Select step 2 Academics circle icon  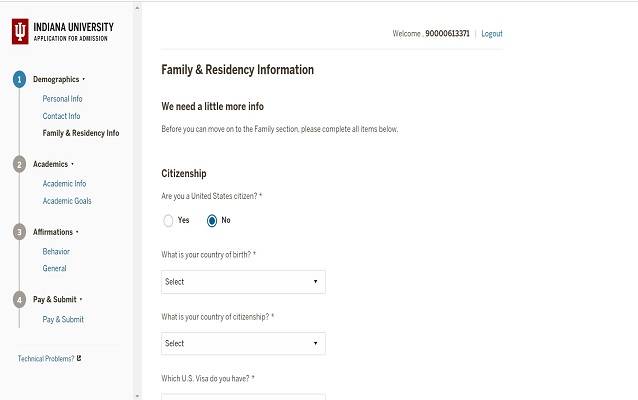point(19,164)
